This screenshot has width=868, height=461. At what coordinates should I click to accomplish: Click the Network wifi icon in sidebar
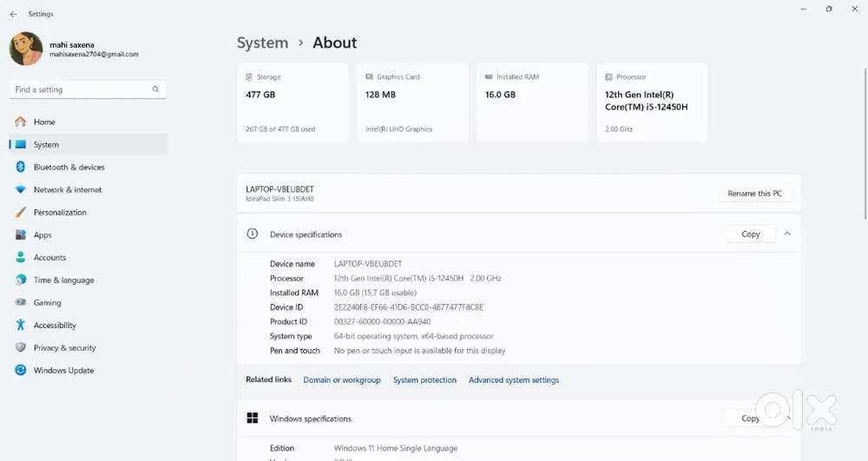21,190
